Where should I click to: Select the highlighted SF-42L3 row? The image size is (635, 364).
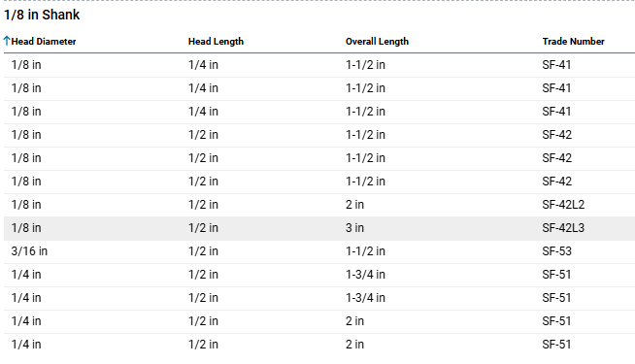(319, 228)
